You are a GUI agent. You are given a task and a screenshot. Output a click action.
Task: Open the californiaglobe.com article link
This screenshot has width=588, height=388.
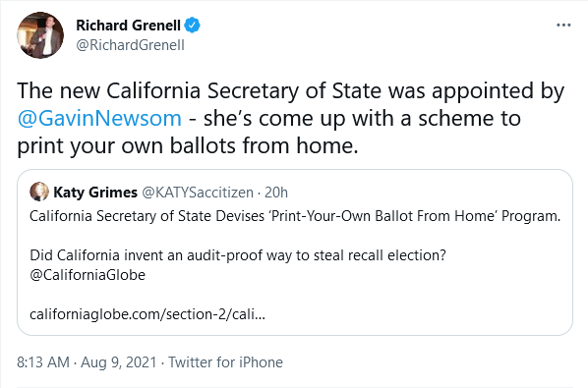click(x=147, y=314)
